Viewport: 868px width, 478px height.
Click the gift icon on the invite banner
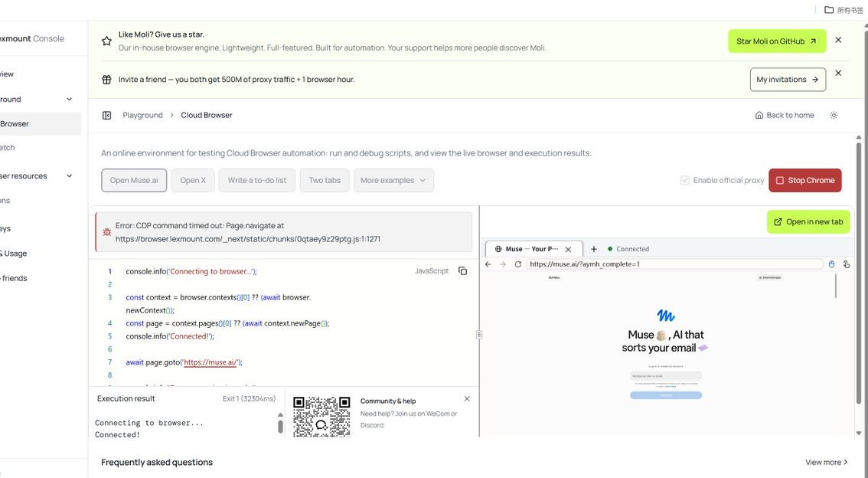(x=107, y=79)
